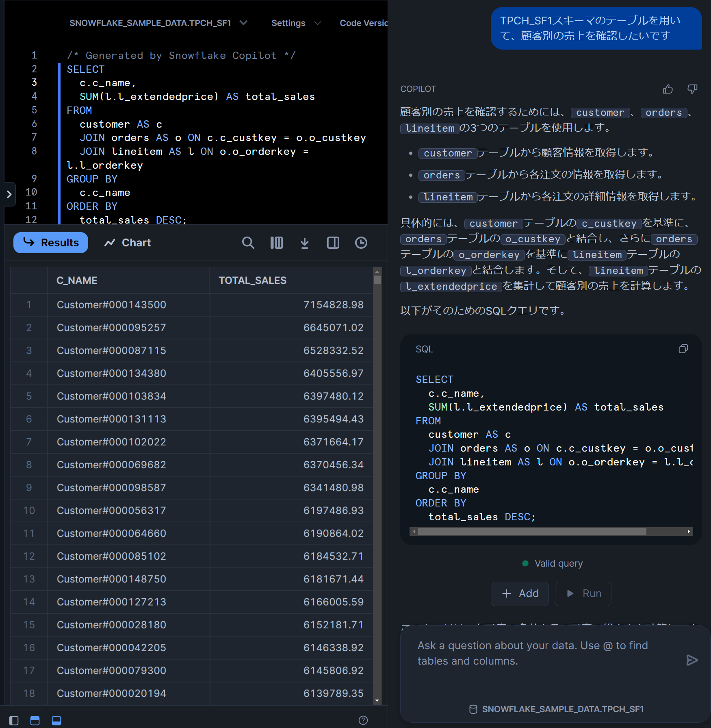Click the Valid query status label

pyautogui.click(x=552, y=563)
